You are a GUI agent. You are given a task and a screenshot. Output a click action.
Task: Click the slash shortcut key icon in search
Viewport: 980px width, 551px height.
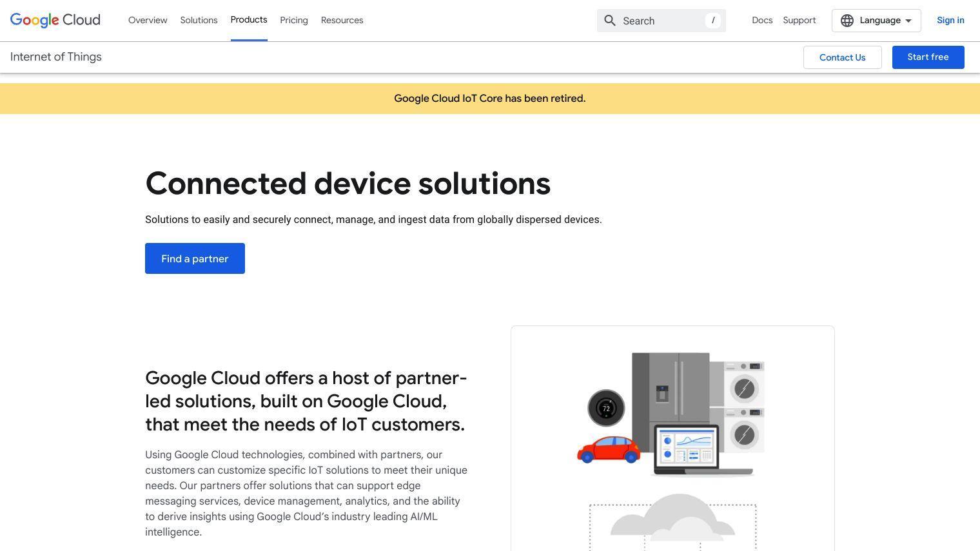712,21
